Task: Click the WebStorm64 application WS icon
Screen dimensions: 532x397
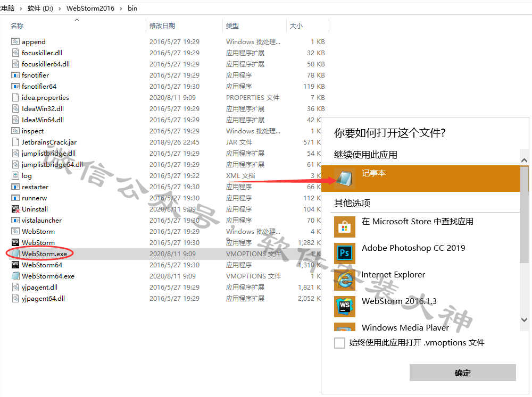Action: (x=15, y=265)
